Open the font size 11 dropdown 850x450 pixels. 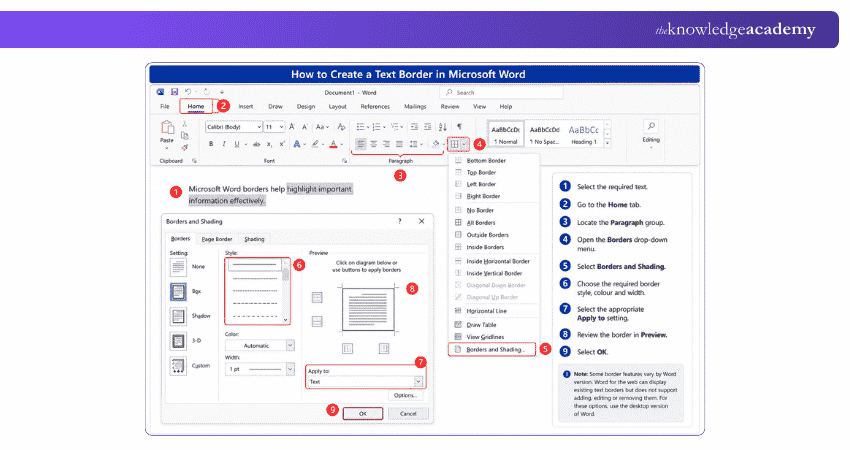coord(281,127)
